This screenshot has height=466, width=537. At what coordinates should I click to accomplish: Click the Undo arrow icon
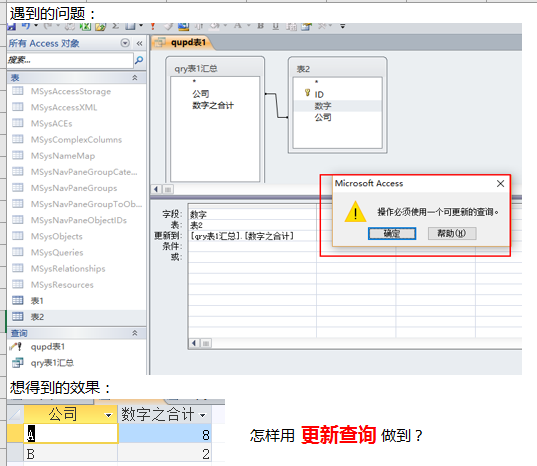coord(26,26)
